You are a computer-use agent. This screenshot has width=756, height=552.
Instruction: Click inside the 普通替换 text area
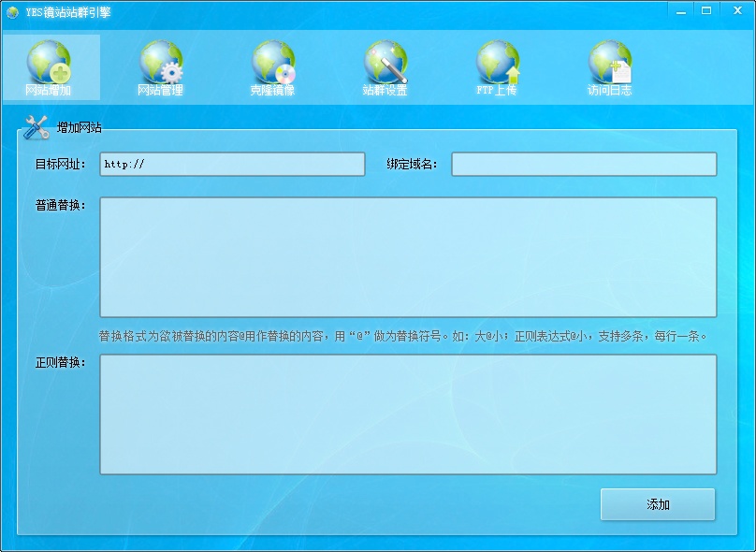[408, 257]
